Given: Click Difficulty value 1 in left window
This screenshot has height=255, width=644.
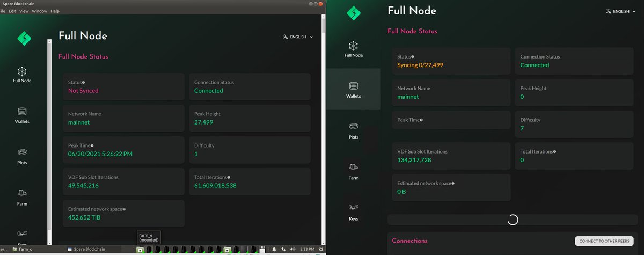Looking at the screenshot, I should (196, 154).
